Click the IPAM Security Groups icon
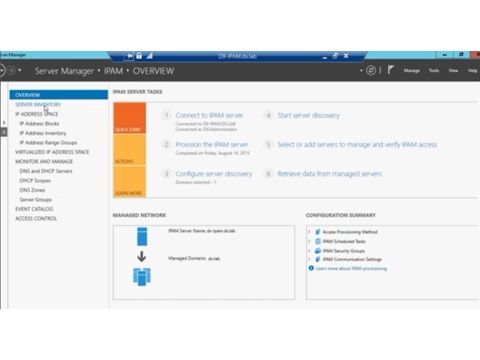The image size is (480, 360). (318, 251)
